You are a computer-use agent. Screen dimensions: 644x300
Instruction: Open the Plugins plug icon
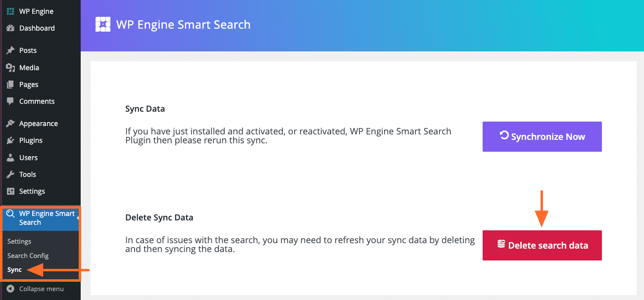11,140
